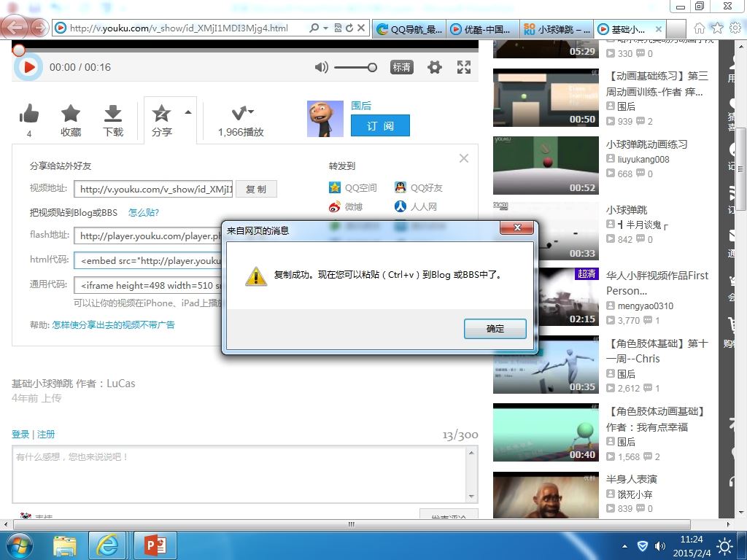This screenshot has width=747, height=560.
Task: Open 小球弹跳动画练习 video title
Action: click(x=646, y=144)
